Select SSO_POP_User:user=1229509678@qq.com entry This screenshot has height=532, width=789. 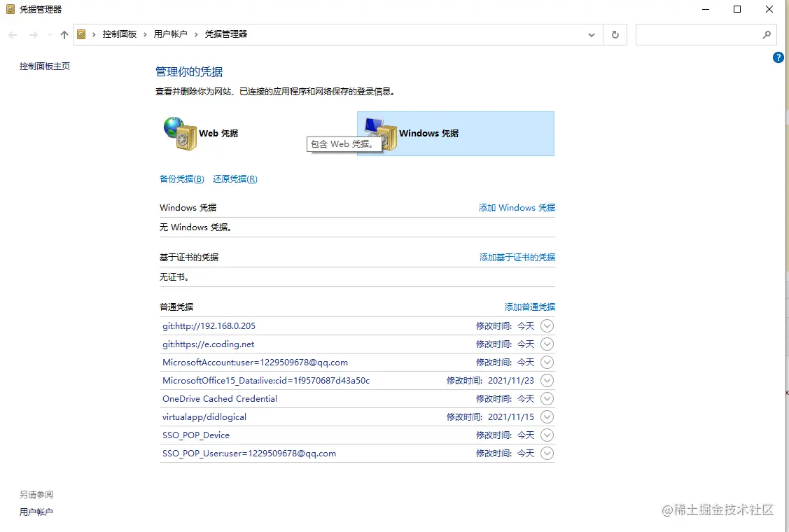pyautogui.click(x=249, y=453)
